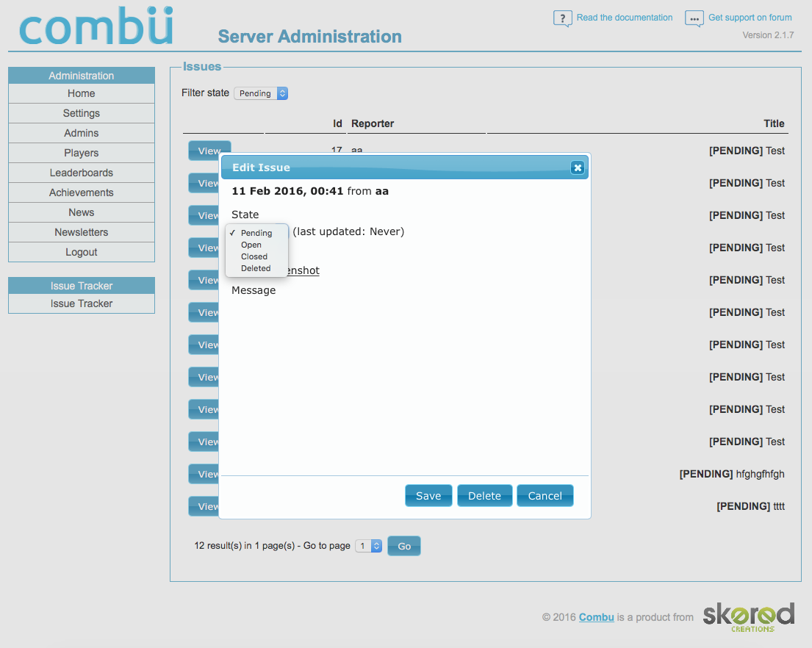The width and height of the screenshot is (812, 648).
Task: Click View for the tttt issue
Action: coord(204,506)
